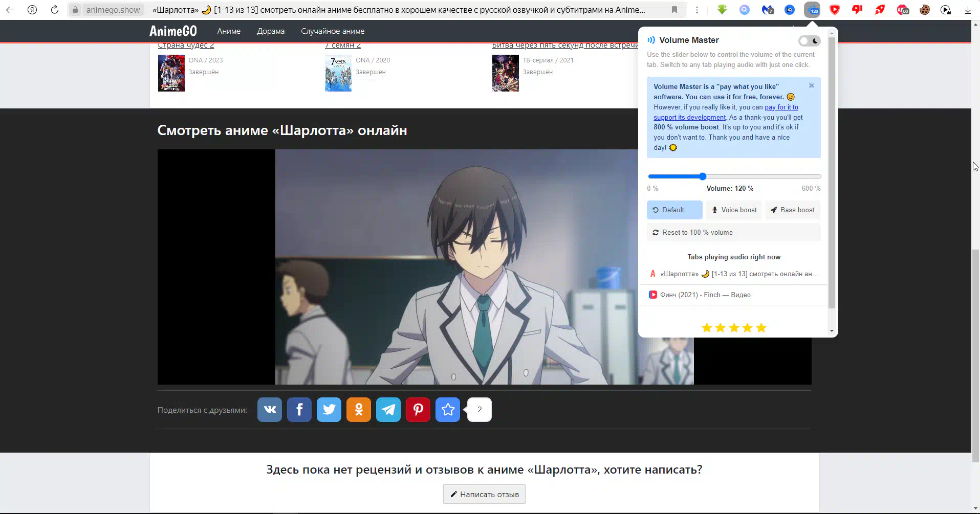Close the pay-what-you-like notice
Viewport: 980px width, 514px height.
812,85
